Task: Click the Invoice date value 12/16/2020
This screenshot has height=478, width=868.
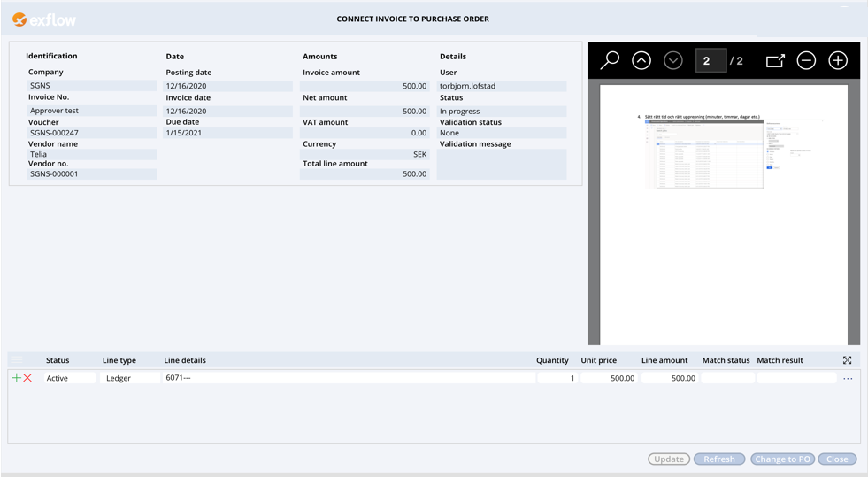Action: pyautogui.click(x=228, y=112)
